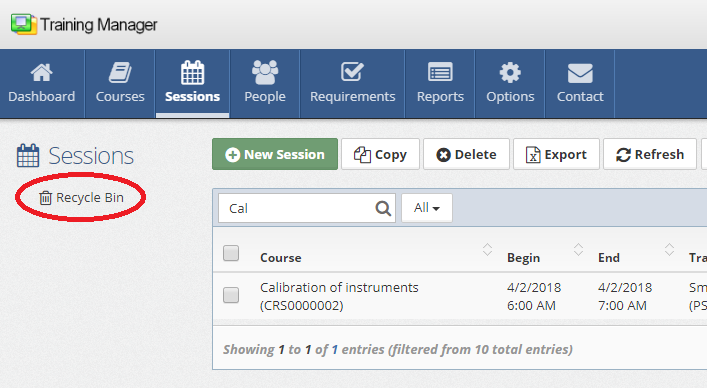The width and height of the screenshot is (707, 388).
Task: Open Courses via the book icon
Action: 120,72
